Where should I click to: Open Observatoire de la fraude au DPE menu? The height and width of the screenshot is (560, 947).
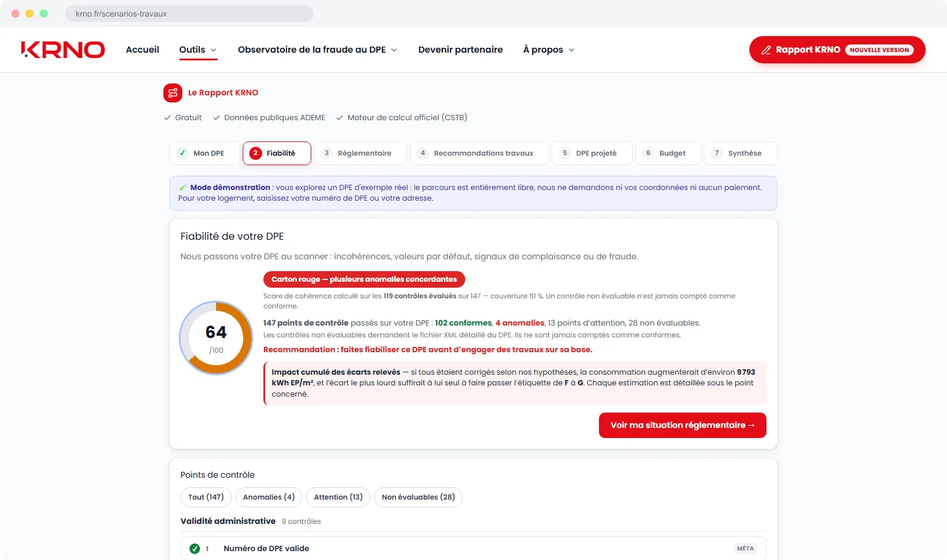pos(317,50)
